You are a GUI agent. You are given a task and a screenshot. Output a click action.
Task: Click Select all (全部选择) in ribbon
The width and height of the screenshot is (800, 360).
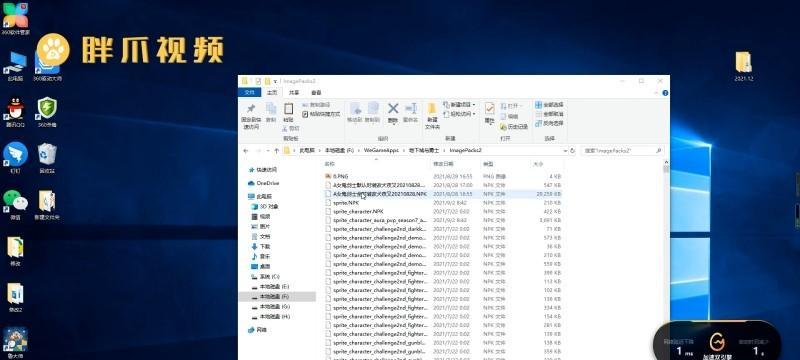coord(549,105)
